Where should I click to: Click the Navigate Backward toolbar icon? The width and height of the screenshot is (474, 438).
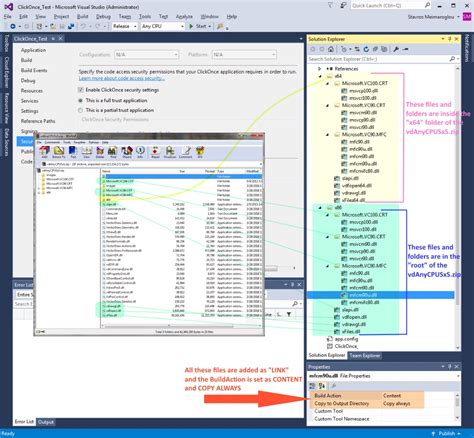click(x=13, y=26)
